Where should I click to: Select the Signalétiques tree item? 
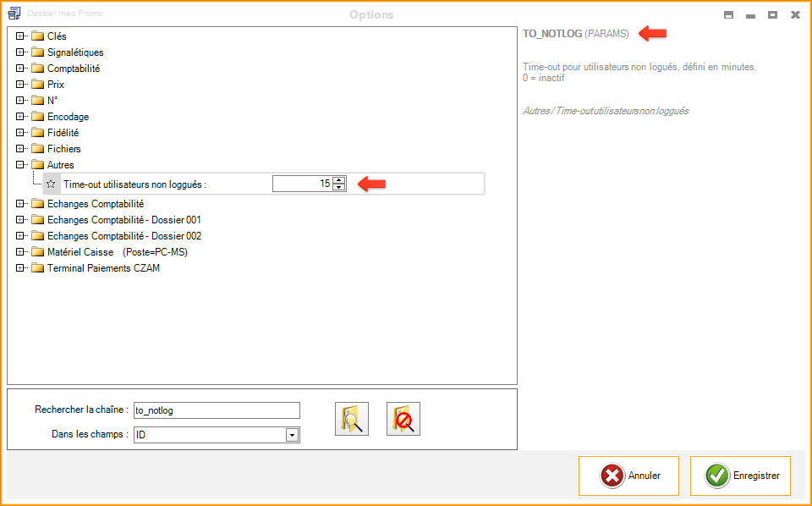[x=75, y=52]
